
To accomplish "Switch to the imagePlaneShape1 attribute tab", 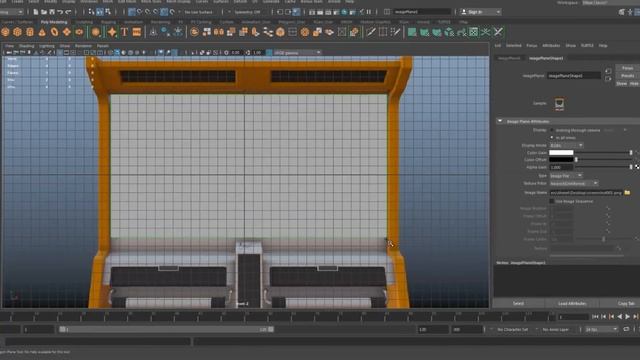I will 546,58.
